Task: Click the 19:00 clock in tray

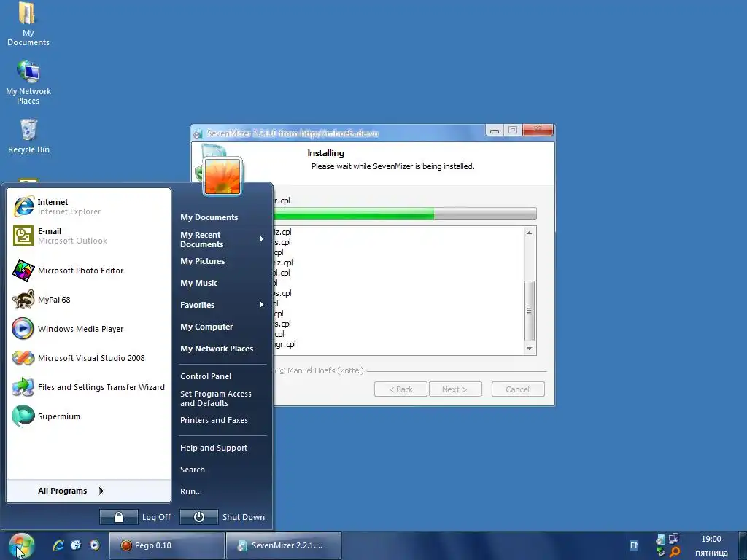Action: click(x=711, y=539)
